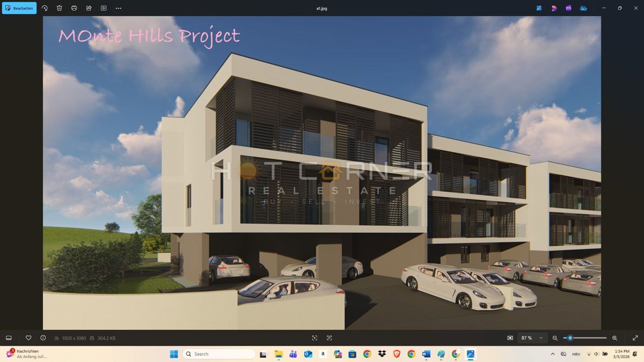This screenshot has height=362, width=644.
Task: Open the Windows Start menu
Action: tap(174, 354)
